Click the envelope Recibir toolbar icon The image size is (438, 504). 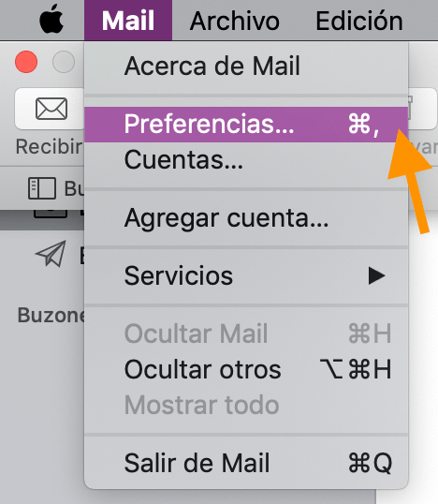click(x=51, y=109)
